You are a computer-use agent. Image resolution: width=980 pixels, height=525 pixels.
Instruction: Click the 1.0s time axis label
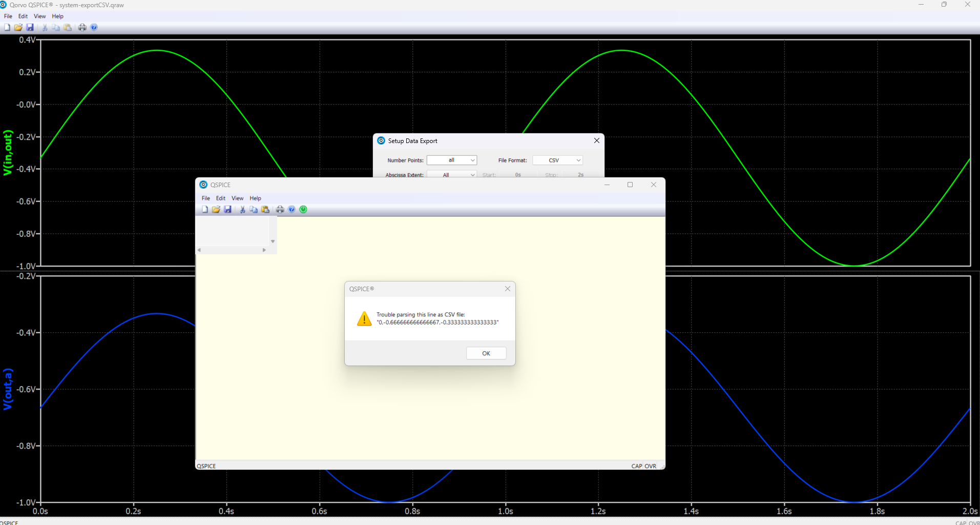coord(505,511)
